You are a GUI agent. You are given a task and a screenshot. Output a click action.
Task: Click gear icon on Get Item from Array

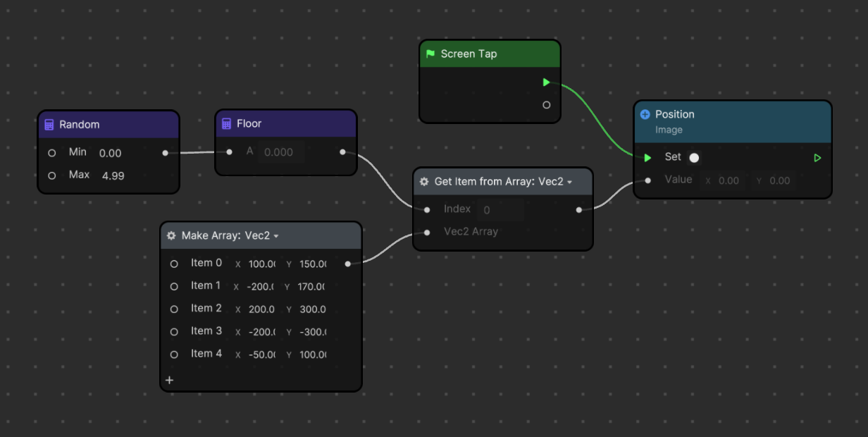point(424,182)
